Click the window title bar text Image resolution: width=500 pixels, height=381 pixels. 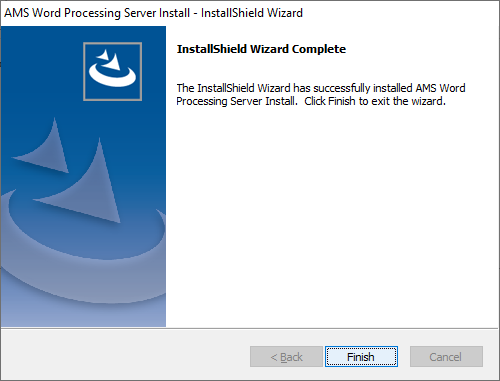(x=153, y=13)
